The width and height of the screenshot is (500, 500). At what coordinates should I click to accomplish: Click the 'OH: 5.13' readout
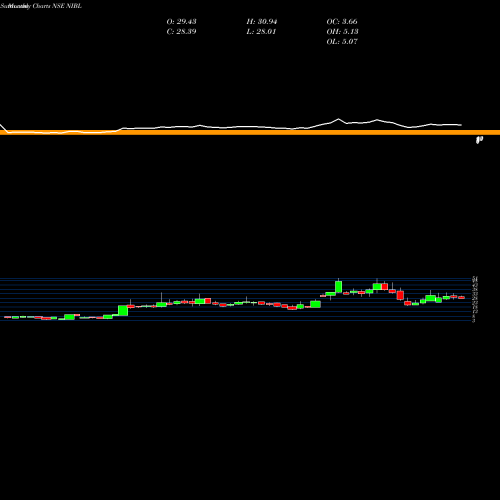(342, 31)
